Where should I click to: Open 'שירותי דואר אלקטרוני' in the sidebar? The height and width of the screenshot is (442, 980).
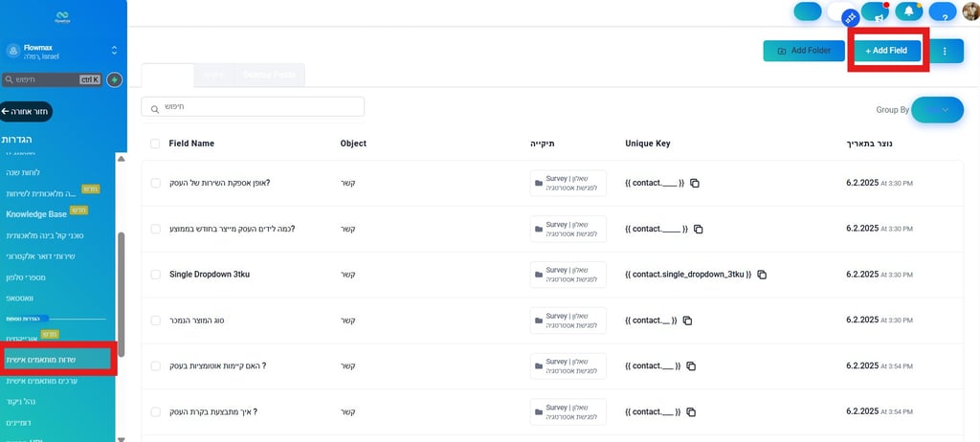pyautogui.click(x=40, y=256)
